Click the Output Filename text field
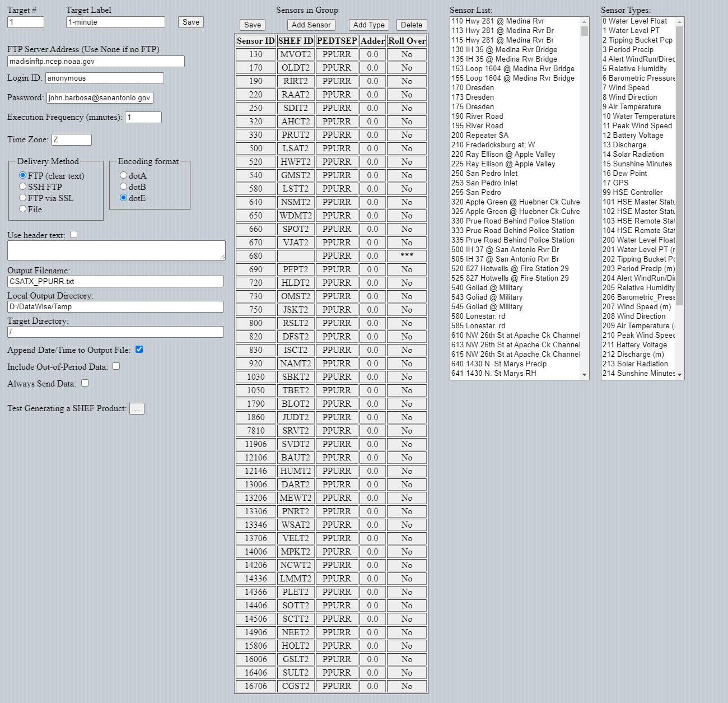Viewport: 728px width, 703px height. point(115,282)
